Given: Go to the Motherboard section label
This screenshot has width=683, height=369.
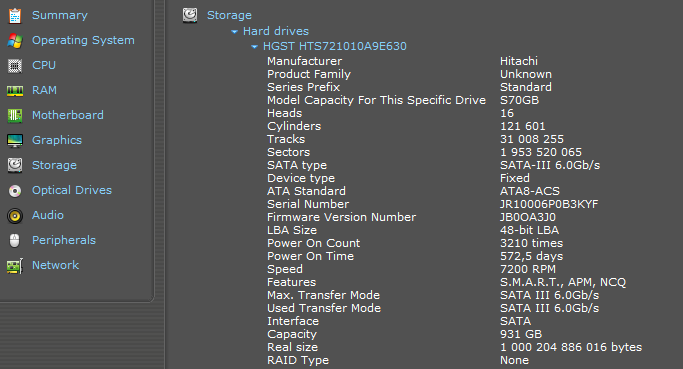Looking at the screenshot, I should [x=68, y=115].
